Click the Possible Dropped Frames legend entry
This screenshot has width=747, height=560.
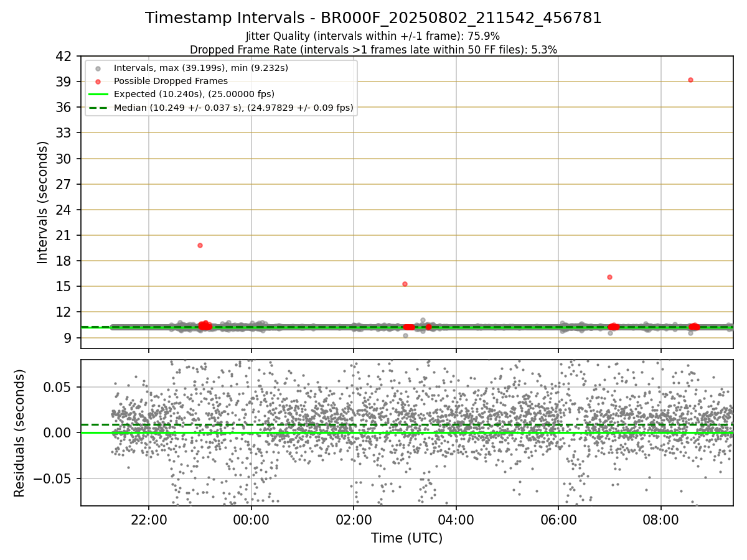[171, 81]
